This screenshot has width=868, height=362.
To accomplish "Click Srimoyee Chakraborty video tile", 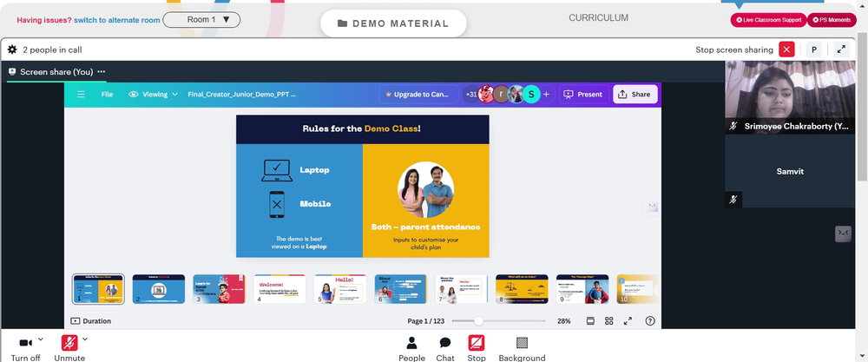I will click(x=790, y=97).
